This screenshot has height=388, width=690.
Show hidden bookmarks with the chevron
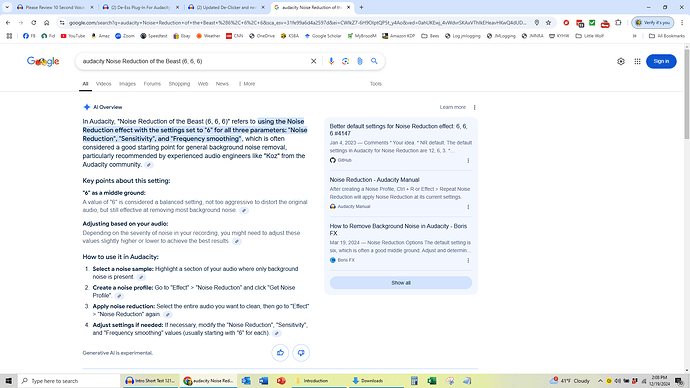tap(635, 36)
